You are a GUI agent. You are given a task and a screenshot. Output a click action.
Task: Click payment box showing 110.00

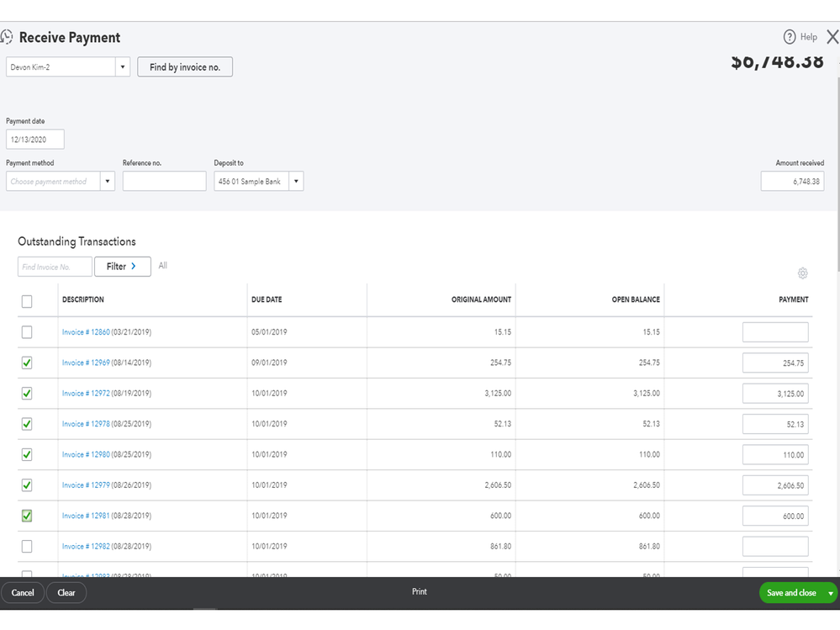[x=775, y=454]
